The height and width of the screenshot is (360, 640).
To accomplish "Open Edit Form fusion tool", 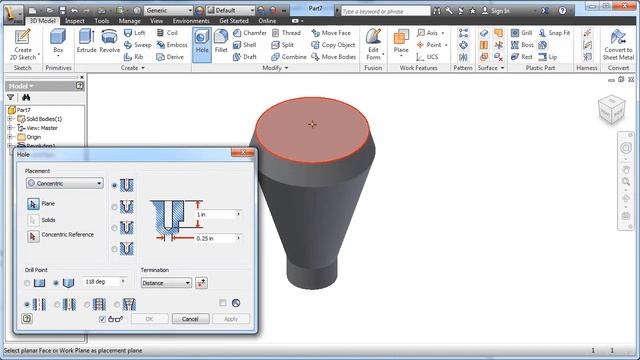I will [x=373, y=44].
